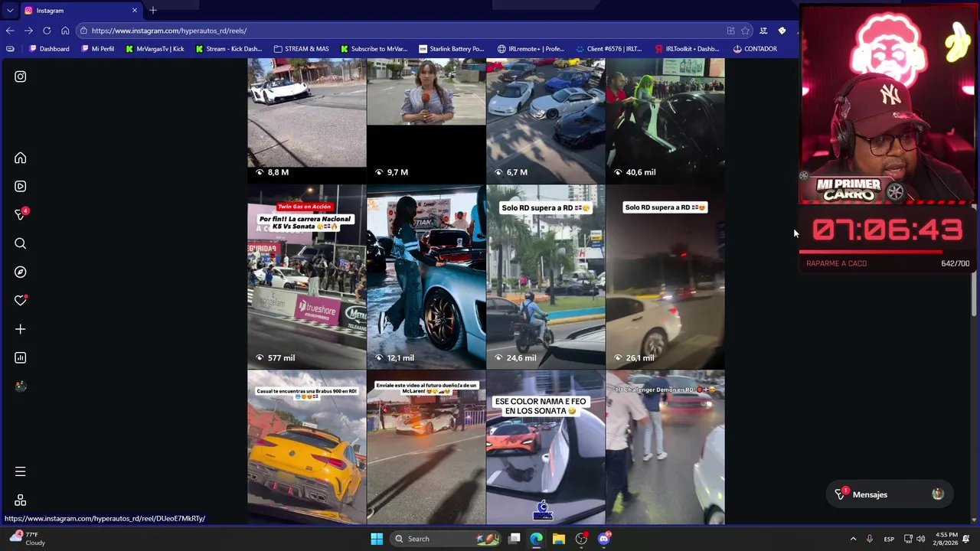Open File Explorer from the taskbar
980x551 pixels.
[559, 539]
